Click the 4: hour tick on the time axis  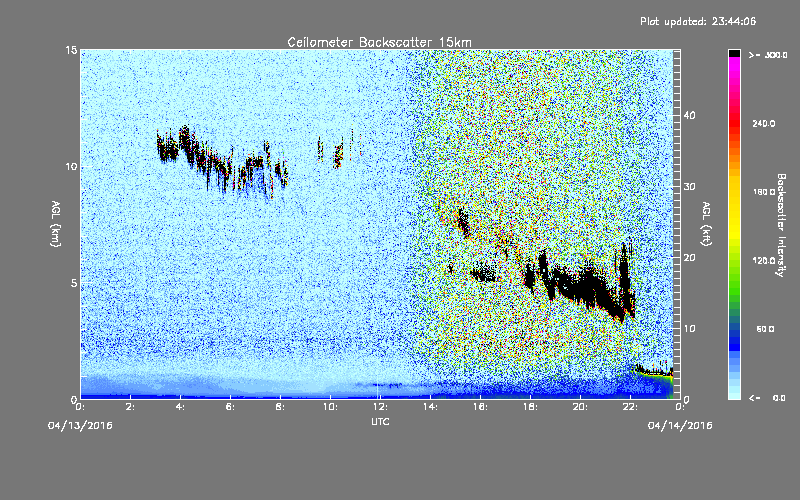tap(180, 407)
